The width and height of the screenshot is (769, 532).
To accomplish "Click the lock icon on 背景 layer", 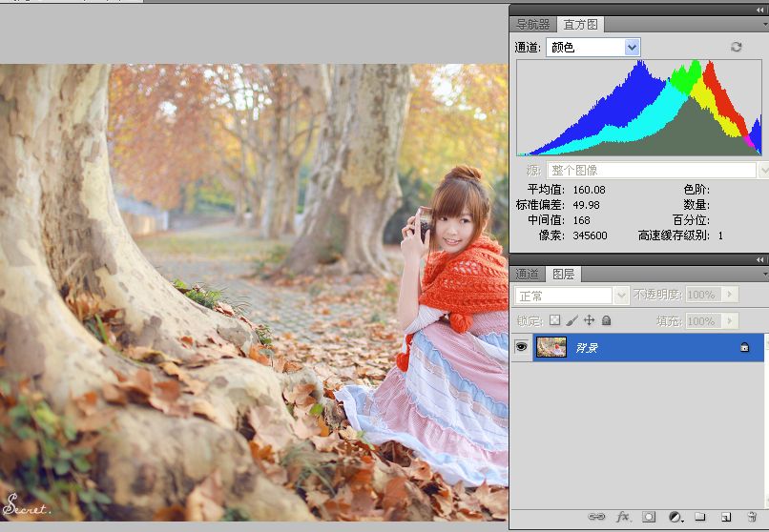I will pyautogui.click(x=744, y=348).
